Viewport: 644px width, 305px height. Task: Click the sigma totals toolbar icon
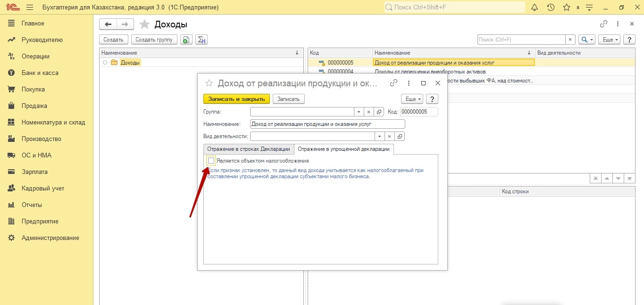(201, 40)
